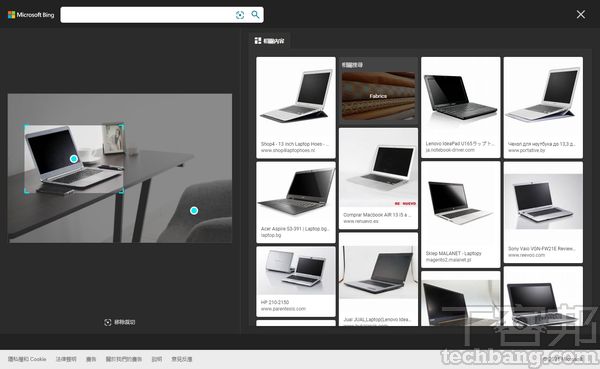Click the laptop.bg source link
The width and height of the screenshot is (600, 369).
[271, 235]
